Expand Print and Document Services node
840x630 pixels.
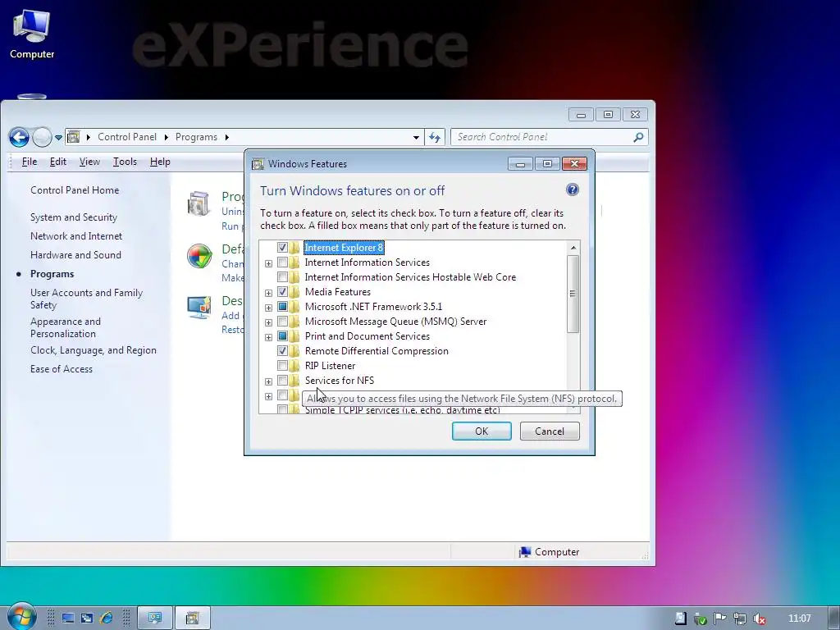(268, 337)
